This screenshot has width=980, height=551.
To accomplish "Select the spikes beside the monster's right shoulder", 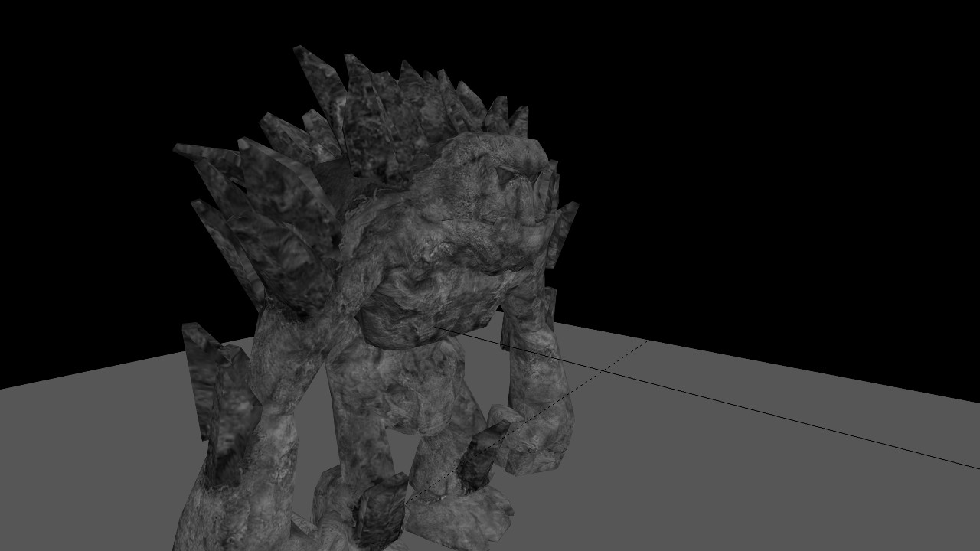I will coord(563,230).
